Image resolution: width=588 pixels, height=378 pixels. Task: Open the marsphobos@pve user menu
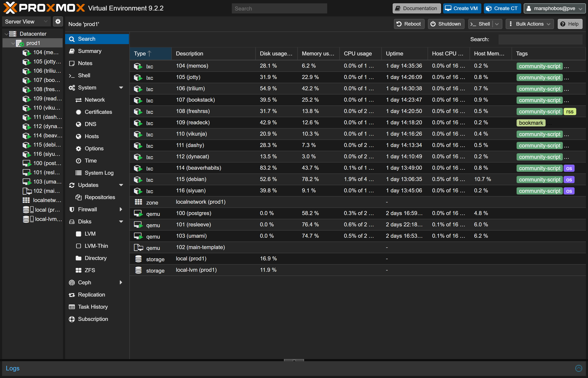tap(555, 8)
